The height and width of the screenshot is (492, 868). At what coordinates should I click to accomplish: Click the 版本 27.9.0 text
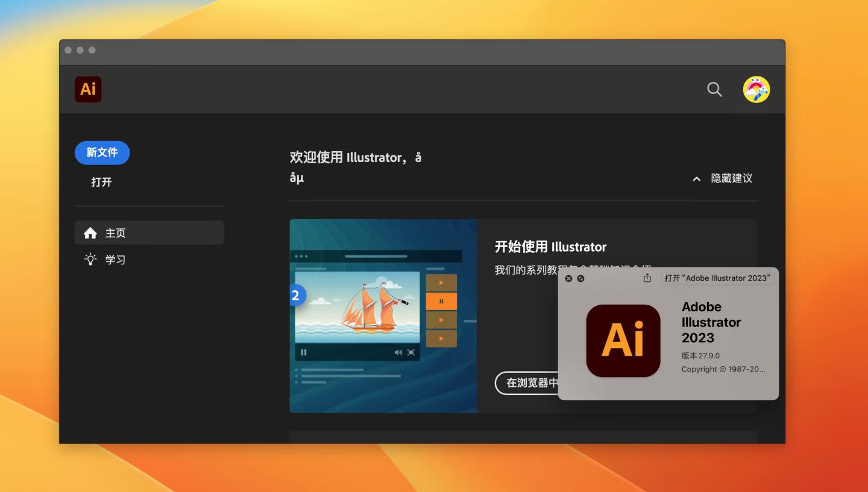[700, 355]
